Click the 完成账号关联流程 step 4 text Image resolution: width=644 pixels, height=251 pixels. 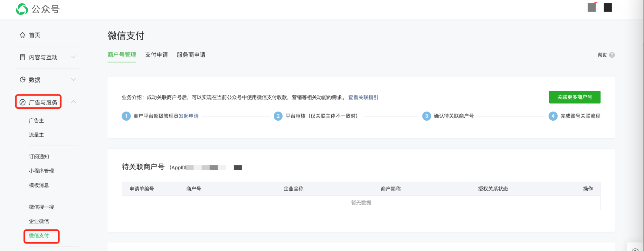point(580,116)
